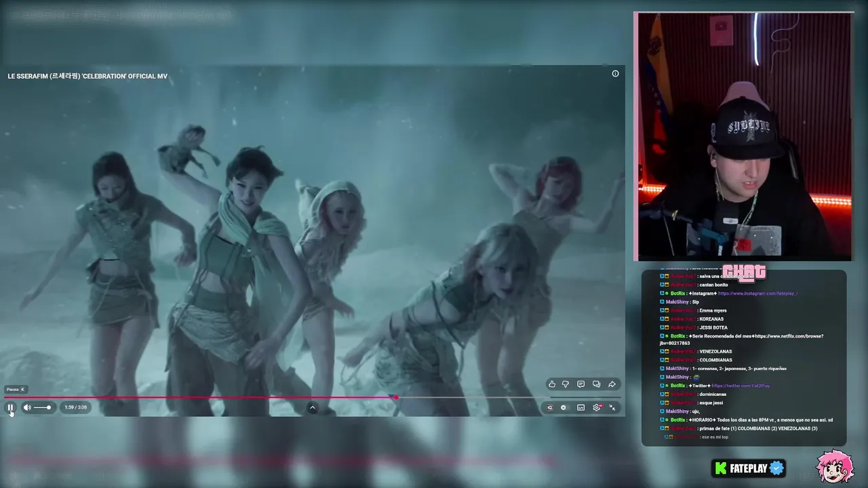Image resolution: width=868 pixels, height=488 pixels.
Task: Click the green Kick logo beside FATEPLAY
Action: [721, 468]
